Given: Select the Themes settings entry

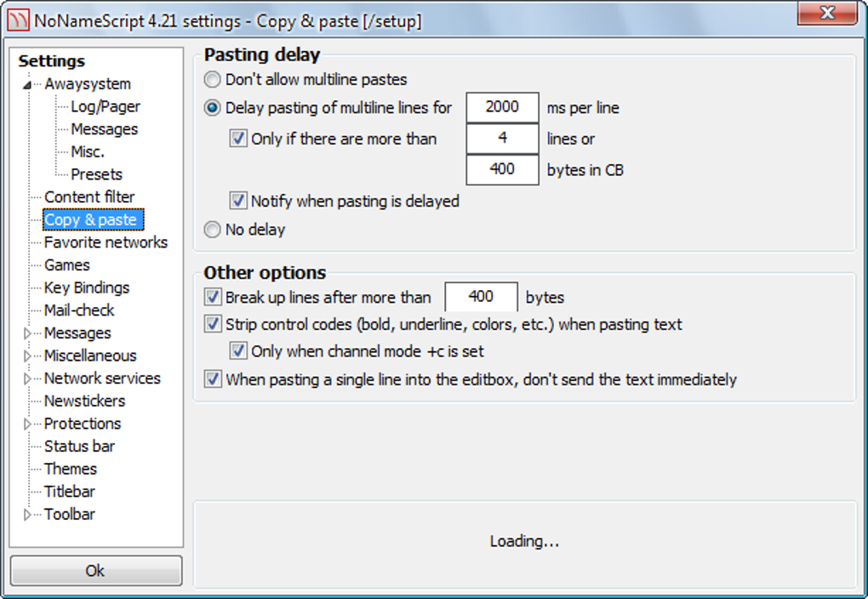Looking at the screenshot, I should [x=71, y=469].
